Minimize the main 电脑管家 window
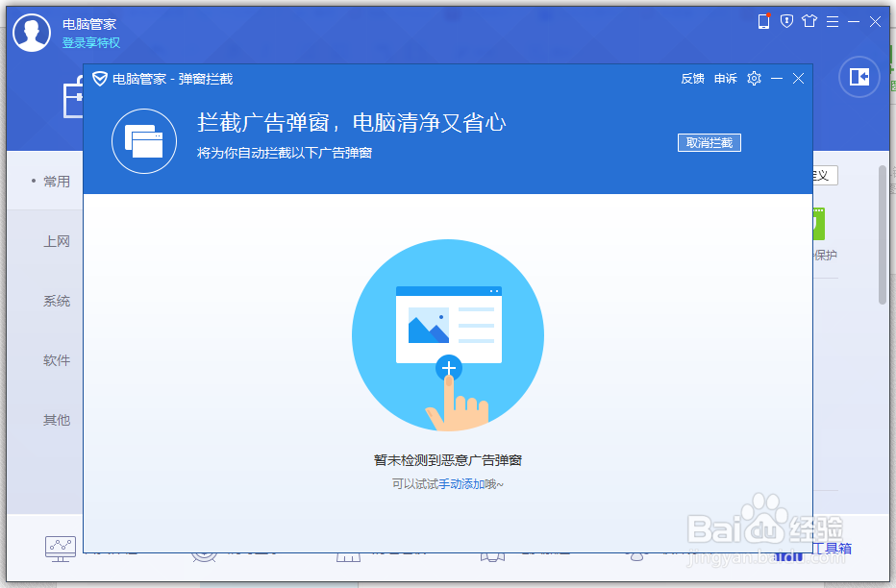The image size is (896, 588). pos(854,22)
